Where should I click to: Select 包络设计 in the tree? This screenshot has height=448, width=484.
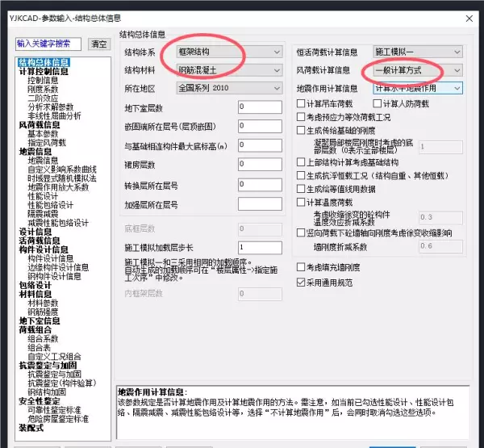click(35, 285)
